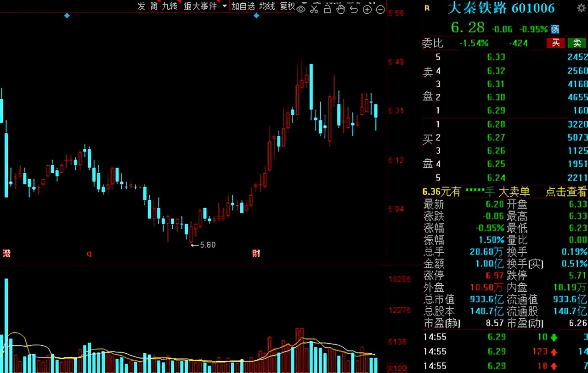Click the red 买 buy button
Screen dimensions: 588x373
[555, 43]
